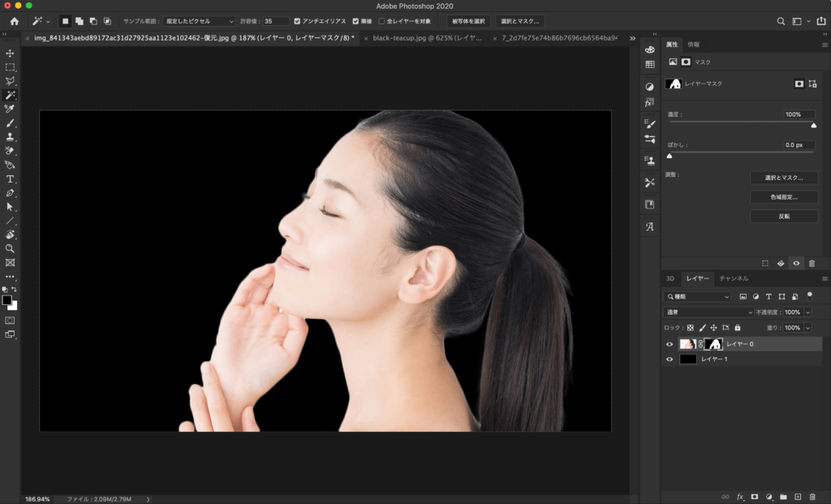Delete layer using the layers panel trash icon
The width and height of the screenshot is (831, 504).
812,497
